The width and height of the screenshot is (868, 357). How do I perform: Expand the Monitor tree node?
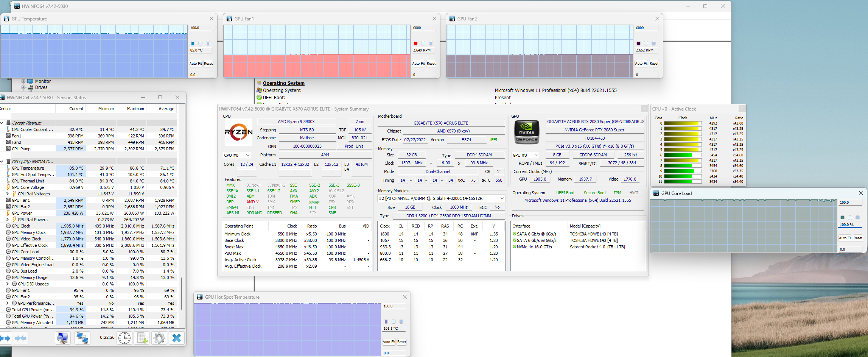(23, 81)
